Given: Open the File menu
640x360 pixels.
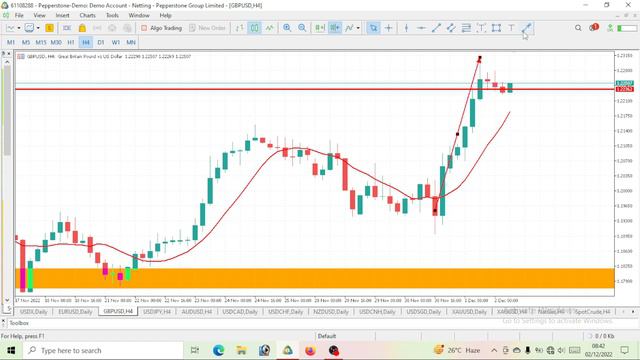Looking at the screenshot, I should click(x=19, y=15).
